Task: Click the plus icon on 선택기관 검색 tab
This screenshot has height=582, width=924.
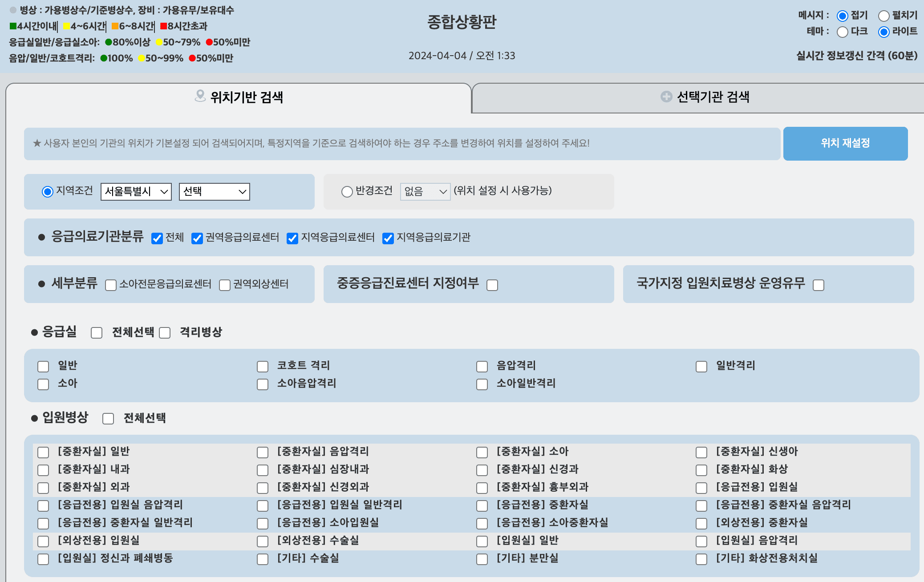Action: tap(666, 97)
